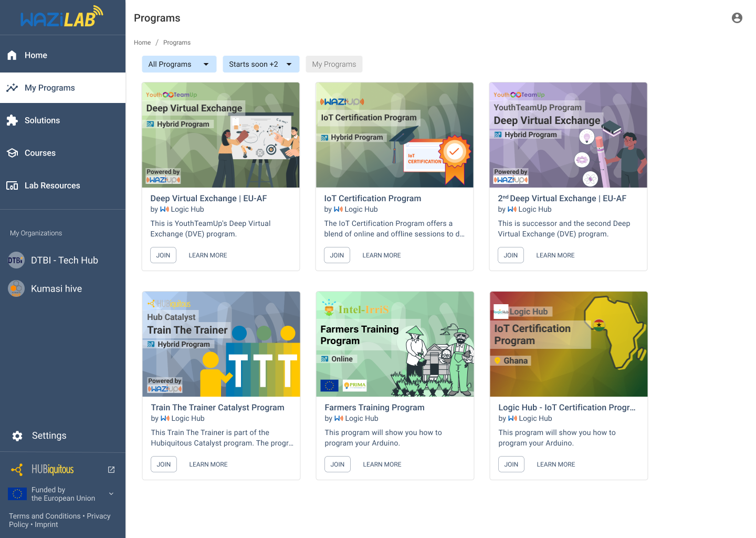Learn more about Farmers Training Program
The height and width of the screenshot is (538, 756).
382,464
